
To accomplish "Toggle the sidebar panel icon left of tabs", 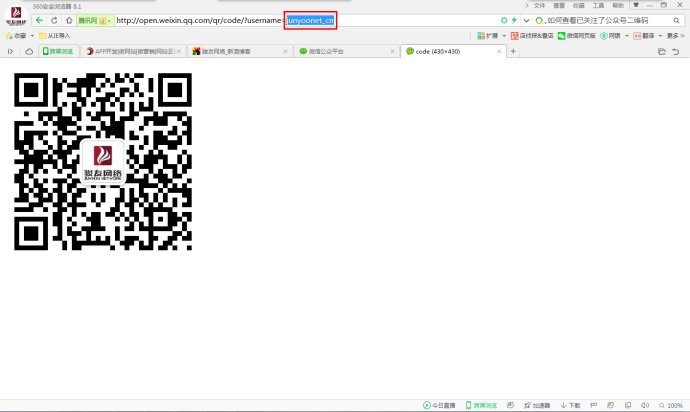I will [10, 52].
